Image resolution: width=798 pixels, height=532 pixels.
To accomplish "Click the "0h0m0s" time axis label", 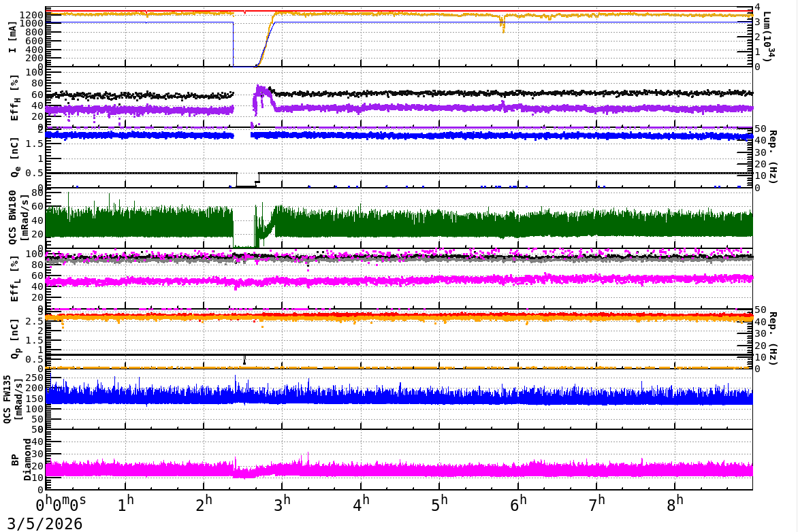I will point(61,503).
